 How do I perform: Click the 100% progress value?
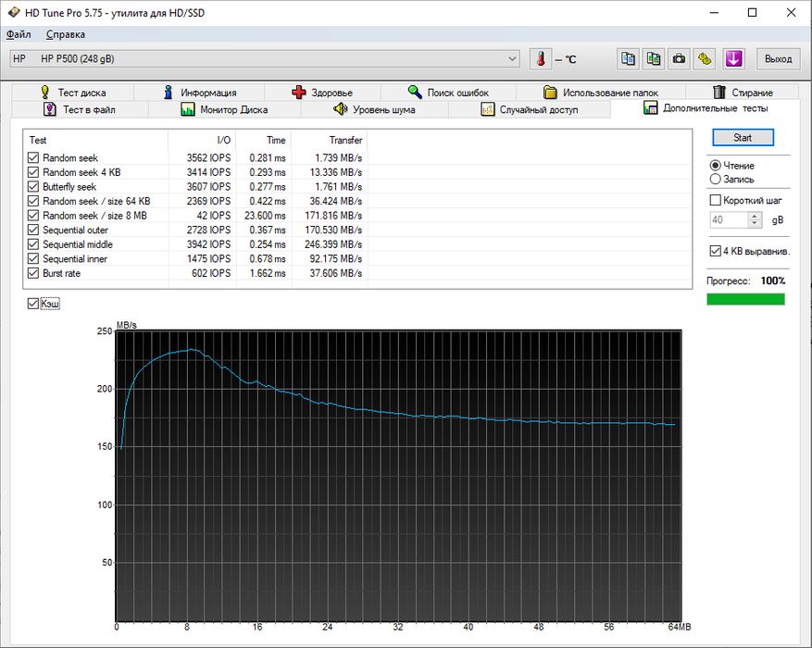pos(772,280)
